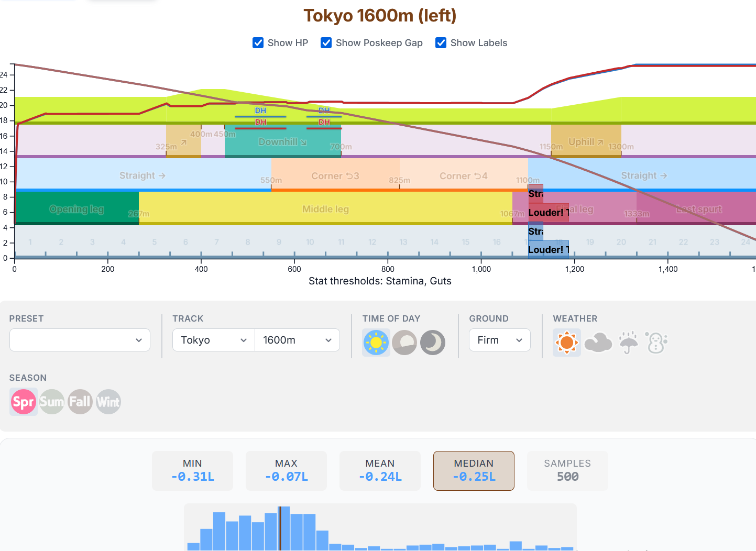Open the Firm ground condition dropdown
756x551 pixels.
500,340
